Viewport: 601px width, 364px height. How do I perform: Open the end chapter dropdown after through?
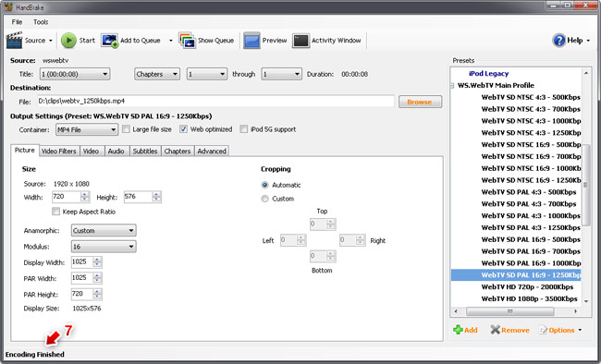[x=281, y=74]
